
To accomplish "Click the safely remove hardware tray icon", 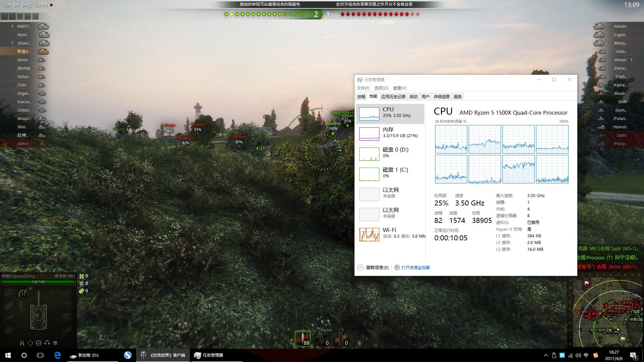I will click(x=554, y=355).
